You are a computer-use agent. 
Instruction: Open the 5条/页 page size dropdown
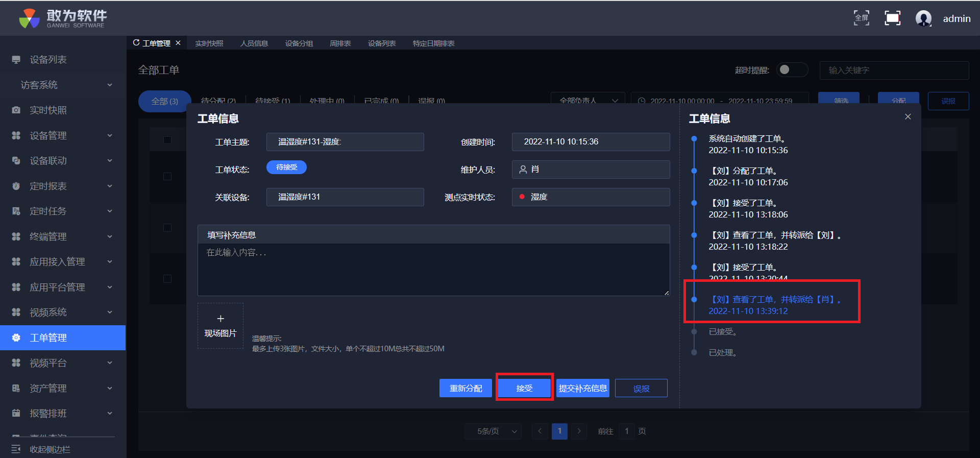493,431
